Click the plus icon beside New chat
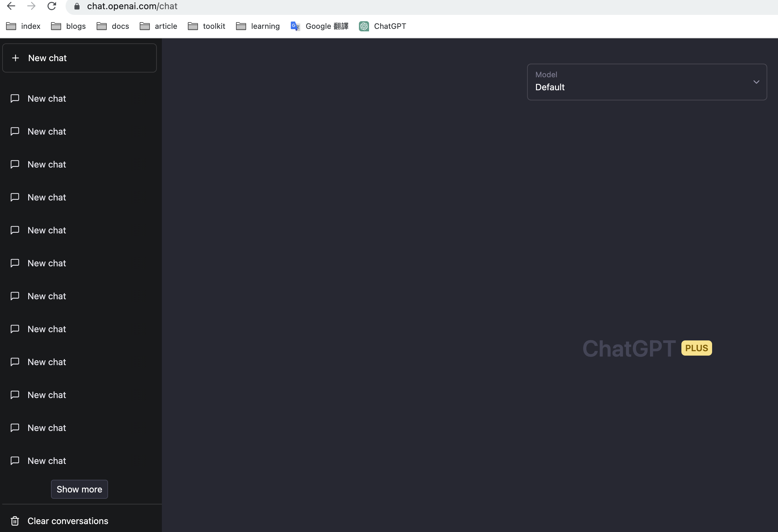778x532 pixels. (16, 58)
